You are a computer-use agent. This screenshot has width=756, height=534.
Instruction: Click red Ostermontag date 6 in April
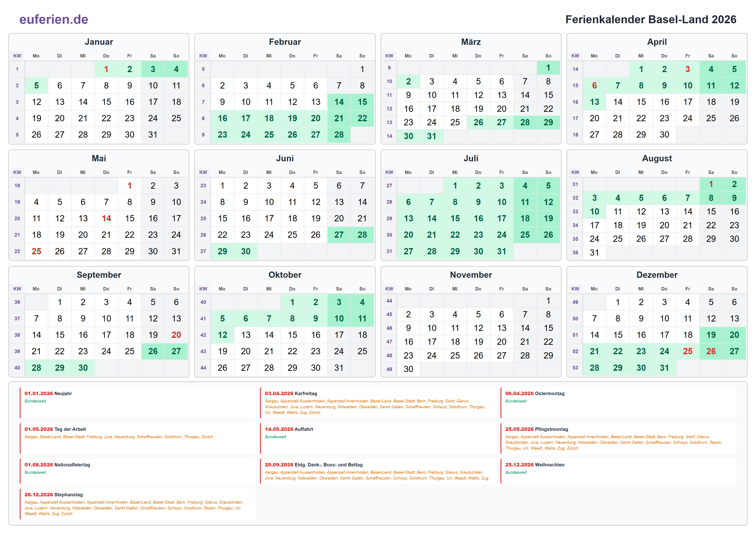[x=594, y=85]
